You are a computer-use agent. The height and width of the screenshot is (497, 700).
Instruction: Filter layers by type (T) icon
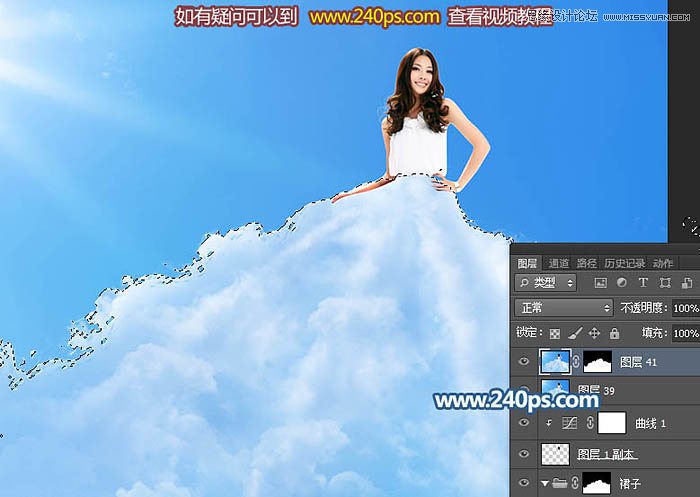click(x=643, y=283)
